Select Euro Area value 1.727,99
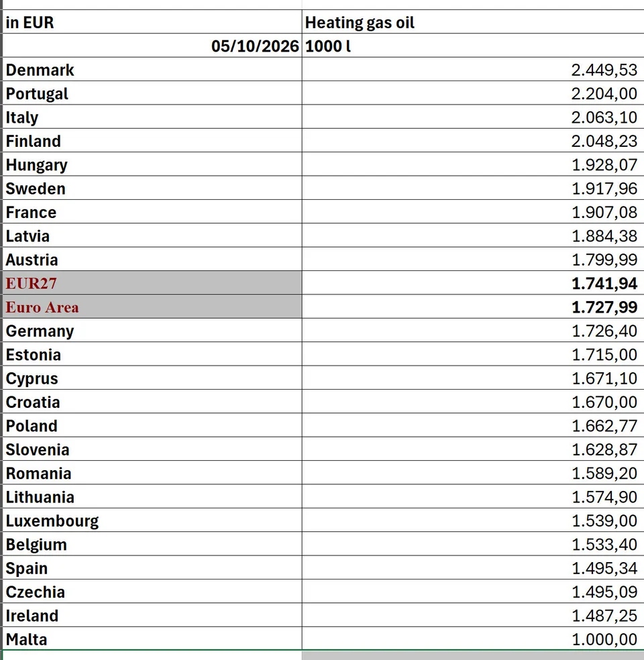The image size is (644, 660). 473,307
